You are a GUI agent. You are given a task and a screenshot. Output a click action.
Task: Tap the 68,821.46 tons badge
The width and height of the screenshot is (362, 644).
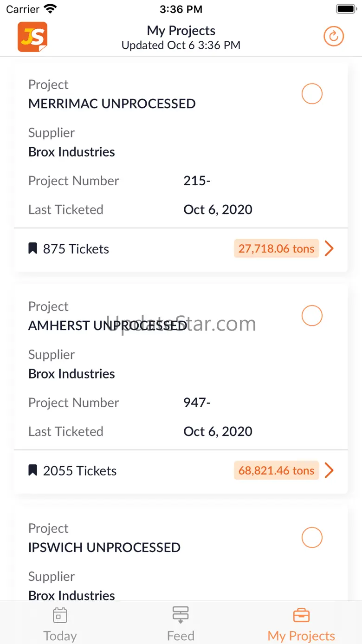coord(276,470)
